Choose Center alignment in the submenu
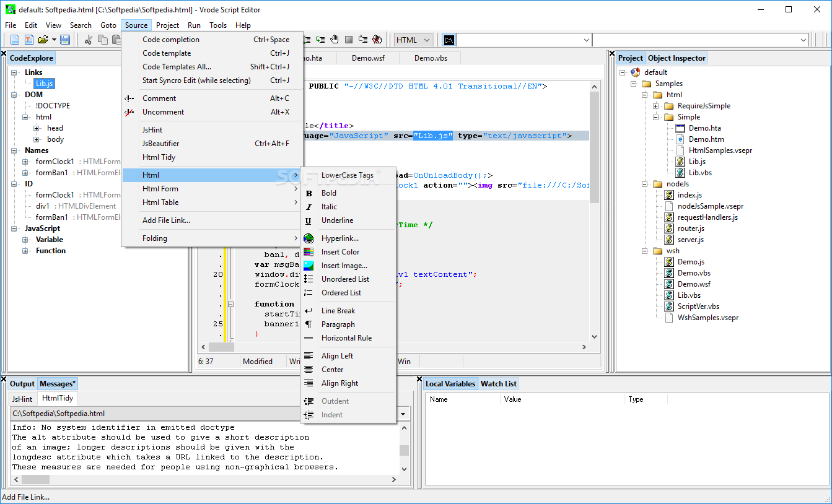The image size is (832, 504). click(x=348, y=370)
